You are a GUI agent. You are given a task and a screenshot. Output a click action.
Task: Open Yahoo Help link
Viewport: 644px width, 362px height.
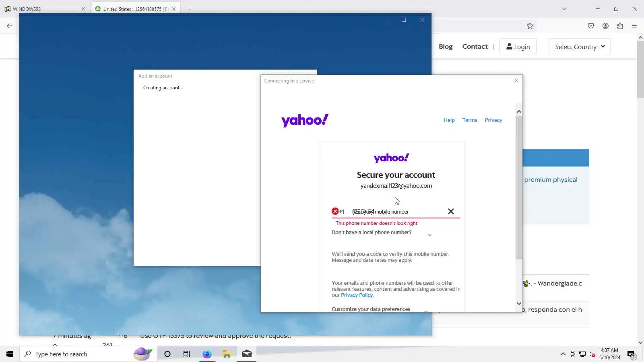449,120
